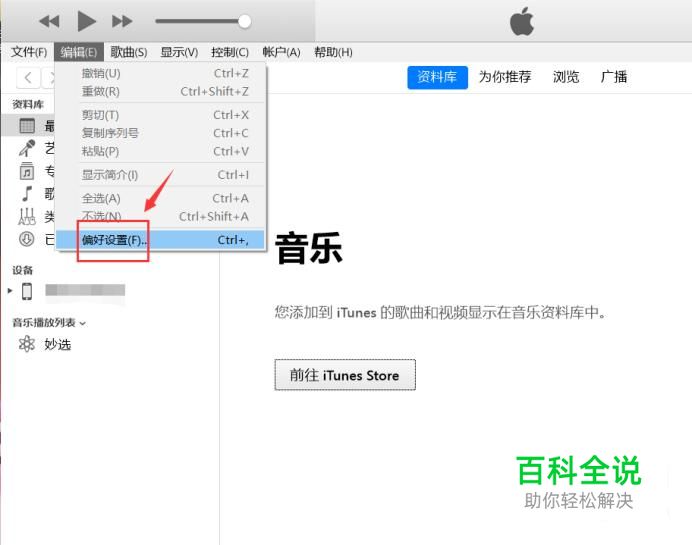
Task: Open the 显示(V) menu
Action: click(x=179, y=52)
